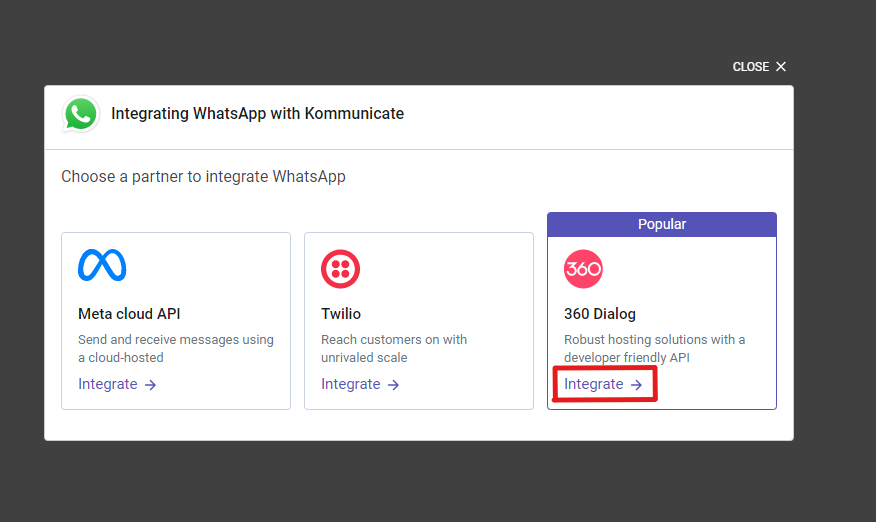Image resolution: width=876 pixels, height=522 pixels.
Task: Select the Popular banner on 360 Dialog card
Action: (662, 224)
